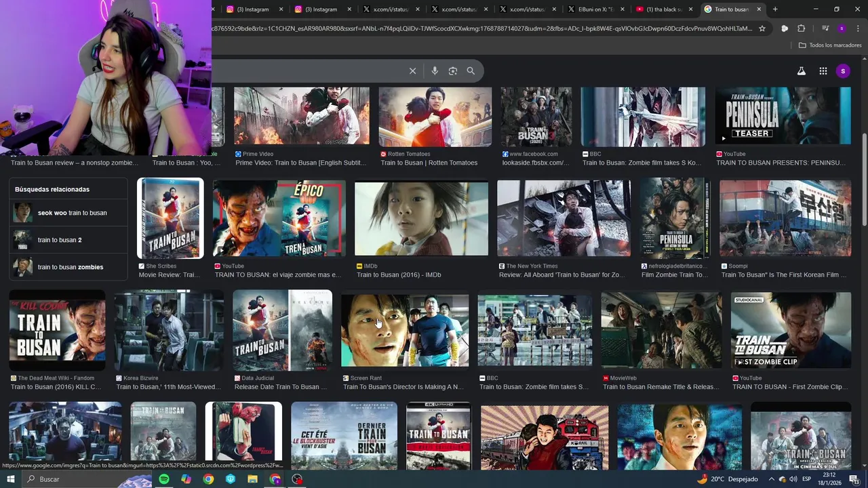868x488 pixels.
Task: Clear the Google search box text
Action: 412,70
